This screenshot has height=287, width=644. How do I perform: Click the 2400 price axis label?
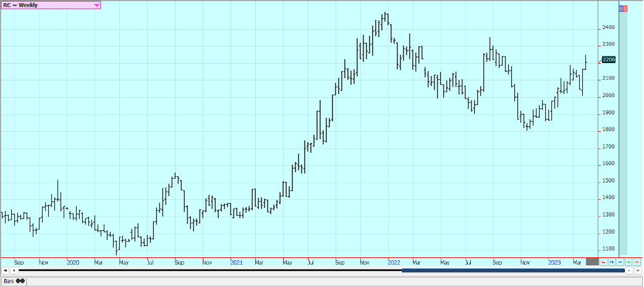tap(608, 28)
